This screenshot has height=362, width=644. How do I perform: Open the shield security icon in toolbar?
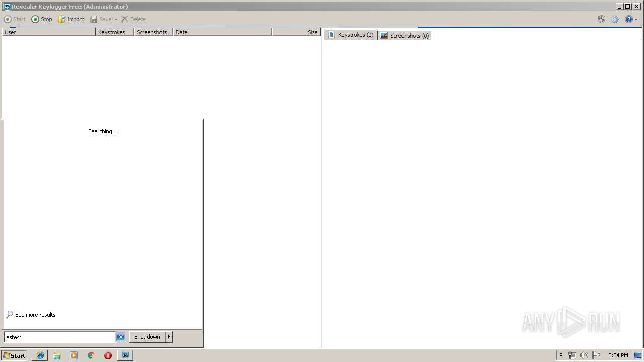(602, 19)
